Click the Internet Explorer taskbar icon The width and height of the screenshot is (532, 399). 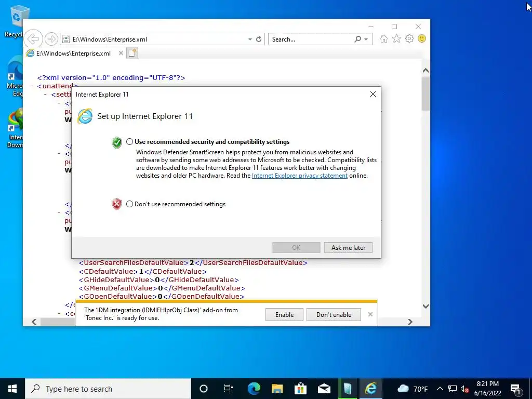[x=371, y=389]
